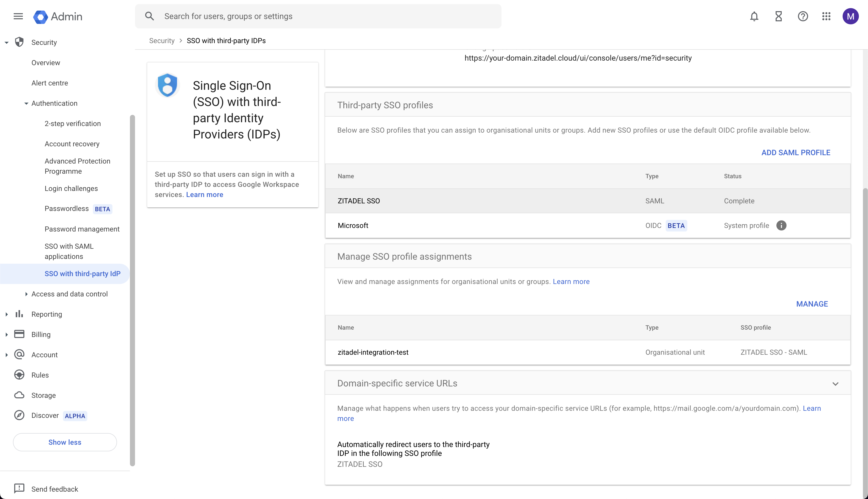Image resolution: width=868 pixels, height=499 pixels.
Task: Open the Rules icon in sidebar
Action: coord(19,375)
